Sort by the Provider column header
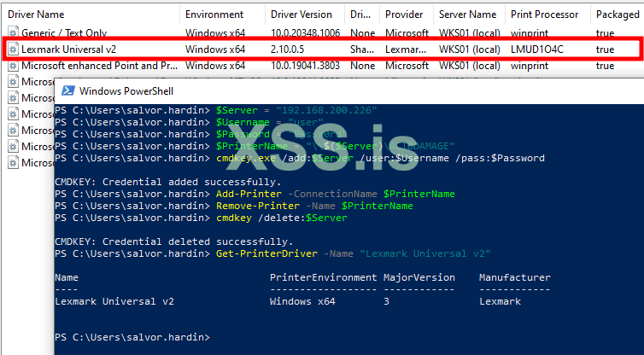The image size is (644, 355). coord(404,15)
